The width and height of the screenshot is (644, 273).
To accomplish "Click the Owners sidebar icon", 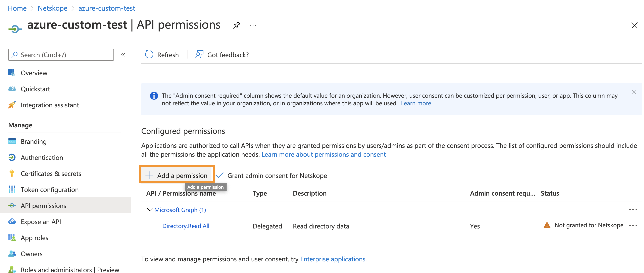I will click(12, 254).
